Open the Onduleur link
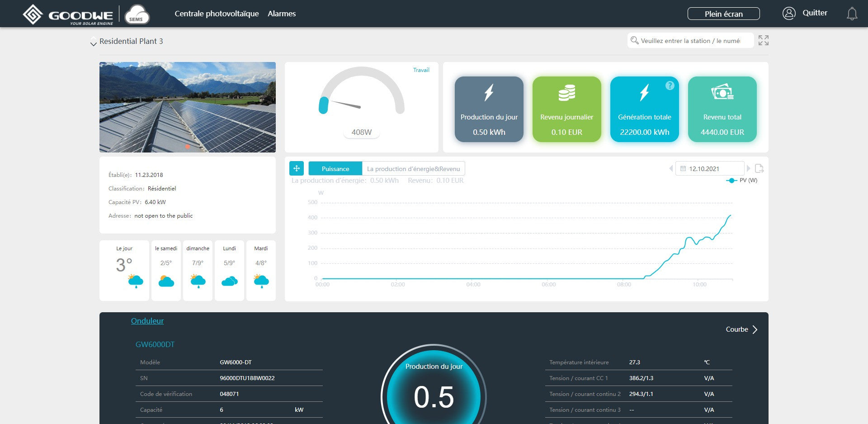The height and width of the screenshot is (424, 868). (147, 321)
